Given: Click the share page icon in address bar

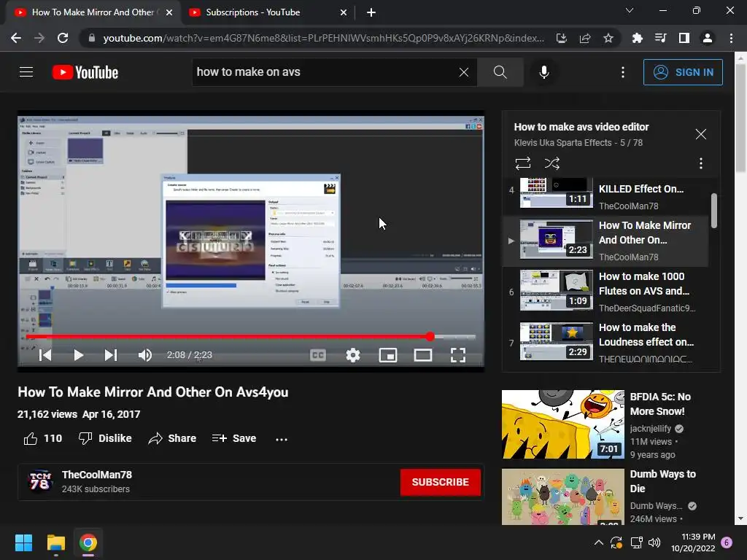Looking at the screenshot, I should [585, 38].
